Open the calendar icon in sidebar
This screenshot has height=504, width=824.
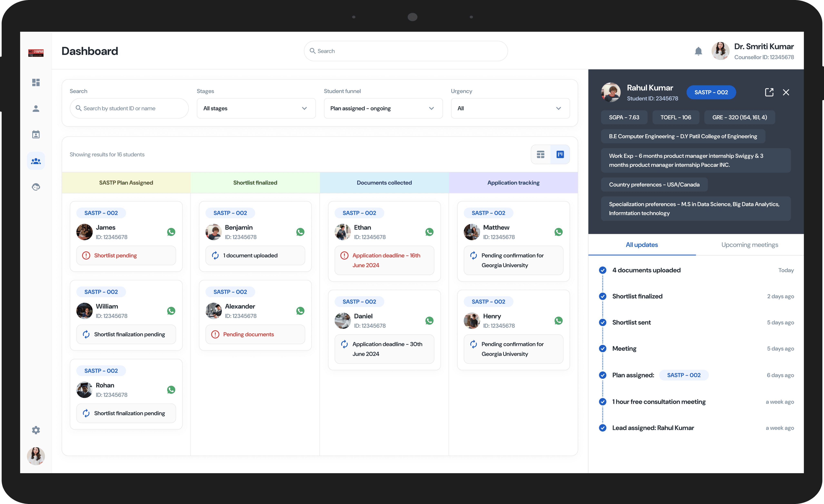pos(36,134)
